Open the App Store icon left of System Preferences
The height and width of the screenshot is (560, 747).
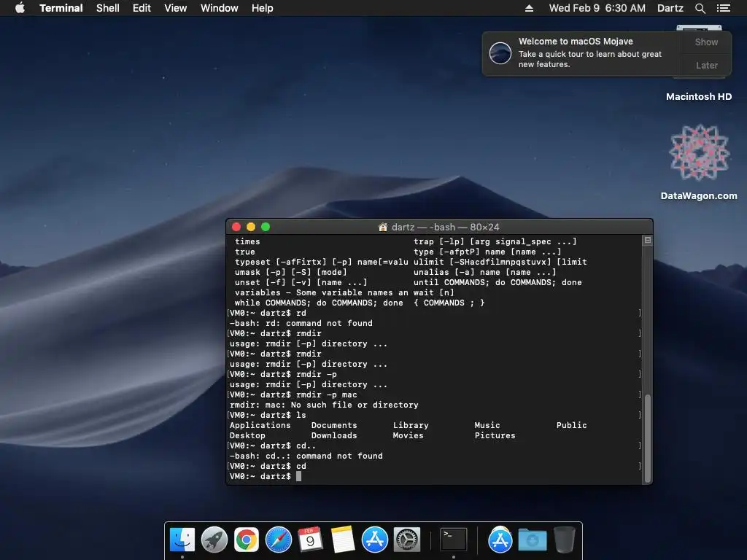[x=374, y=540]
